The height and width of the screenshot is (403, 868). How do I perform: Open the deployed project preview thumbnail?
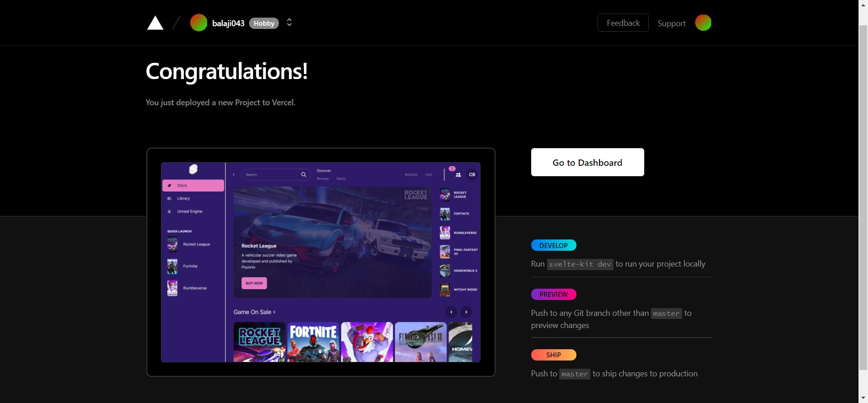[321, 262]
